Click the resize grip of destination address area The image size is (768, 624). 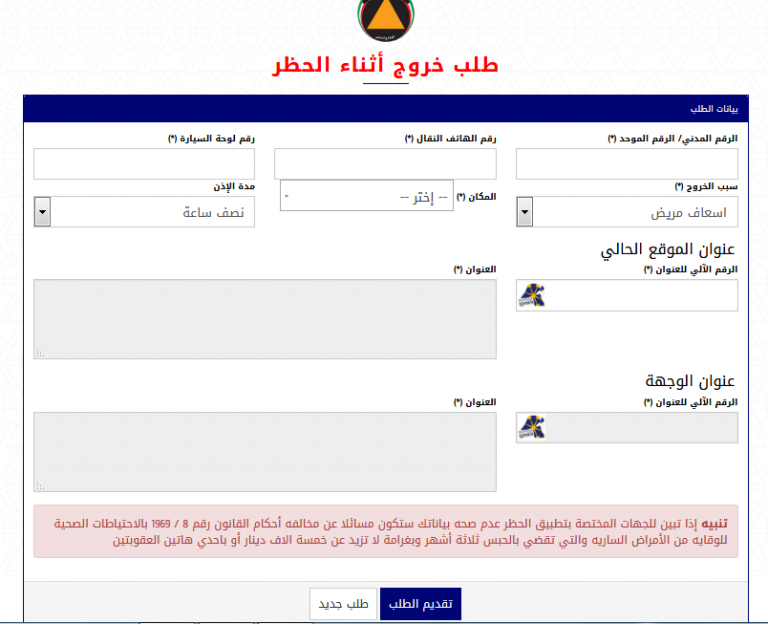coord(40,486)
